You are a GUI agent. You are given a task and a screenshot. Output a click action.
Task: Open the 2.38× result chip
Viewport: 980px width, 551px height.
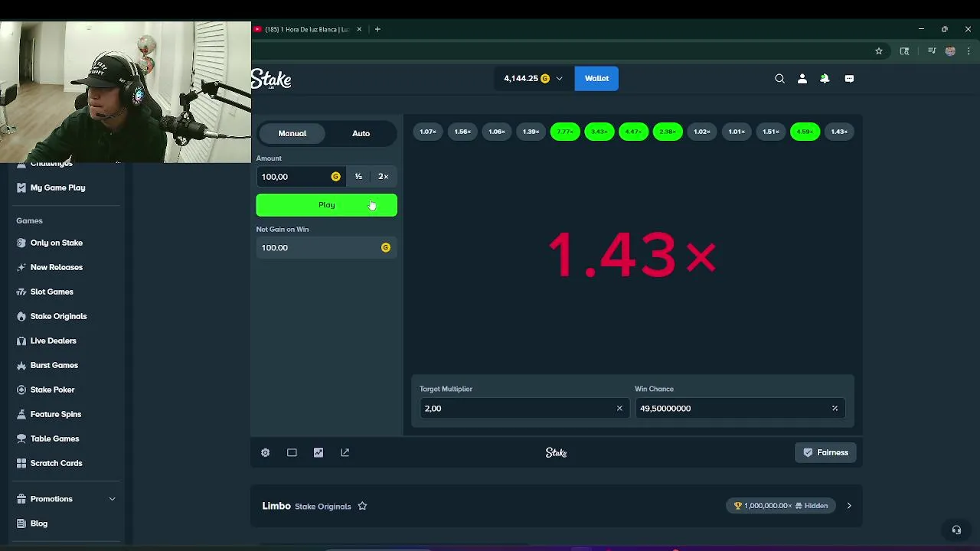(668, 132)
